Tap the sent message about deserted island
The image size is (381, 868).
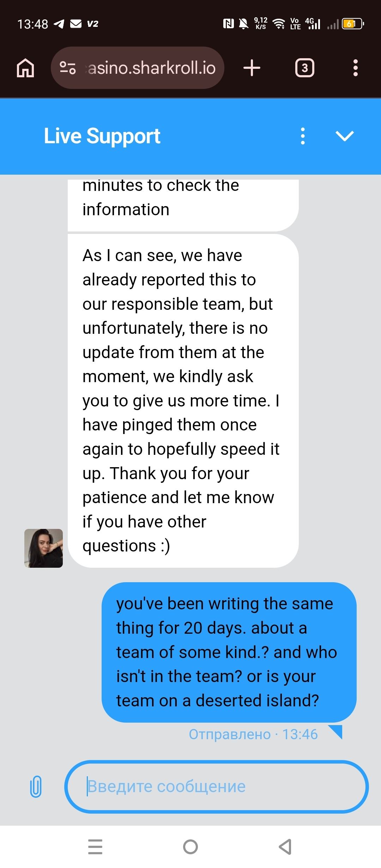[229, 652]
